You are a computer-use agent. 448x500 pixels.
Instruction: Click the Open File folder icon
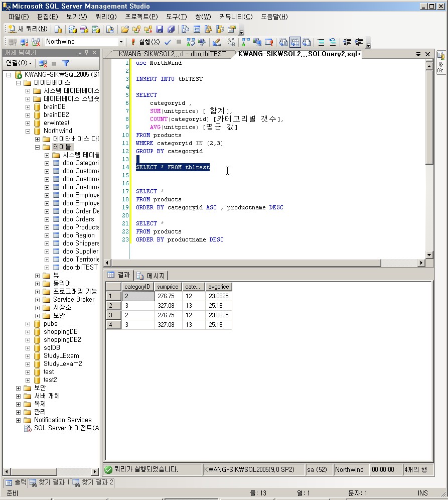tap(125, 29)
